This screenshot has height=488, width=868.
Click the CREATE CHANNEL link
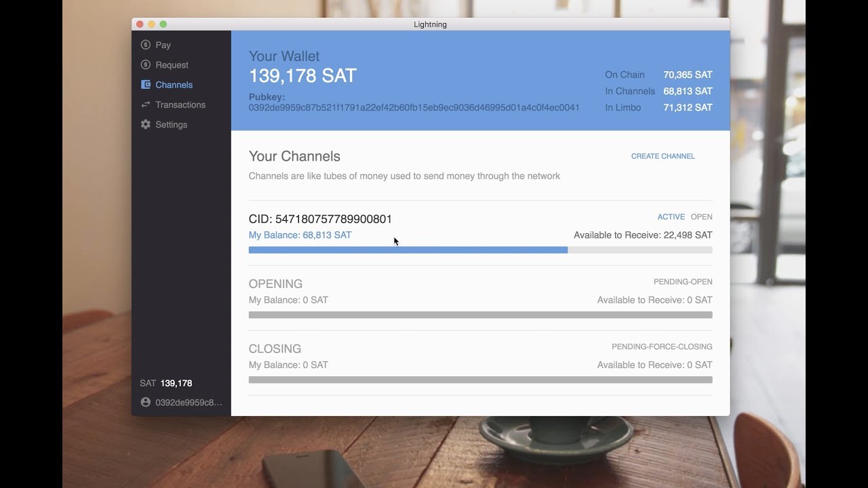point(663,156)
